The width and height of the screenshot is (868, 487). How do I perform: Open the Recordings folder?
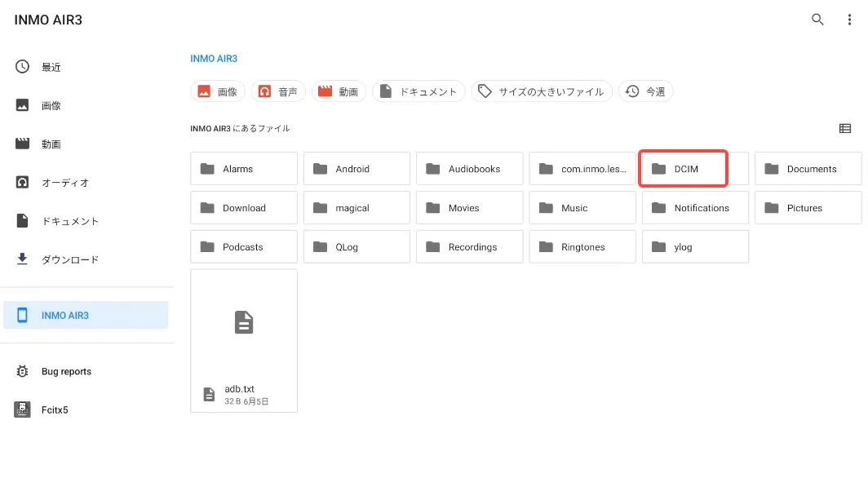(470, 247)
